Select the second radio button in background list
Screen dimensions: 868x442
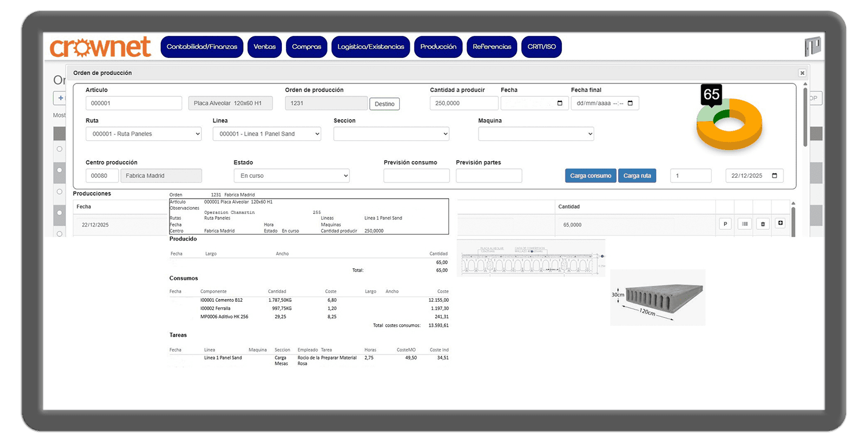[x=59, y=170]
